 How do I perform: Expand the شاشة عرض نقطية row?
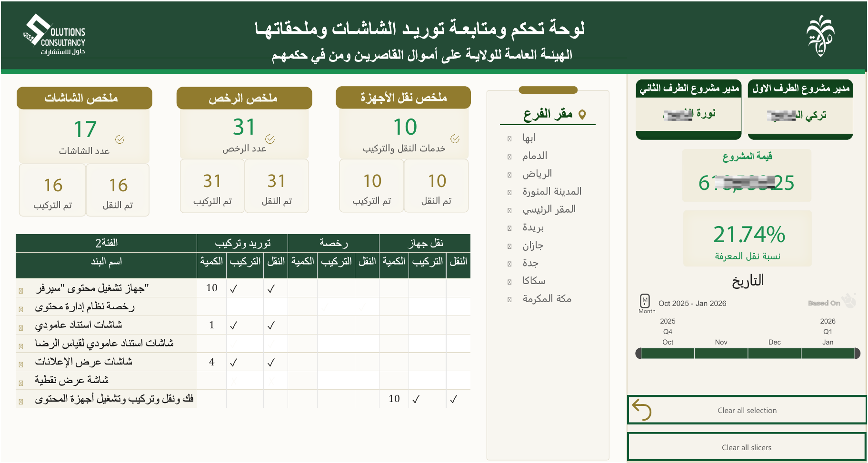(21, 383)
